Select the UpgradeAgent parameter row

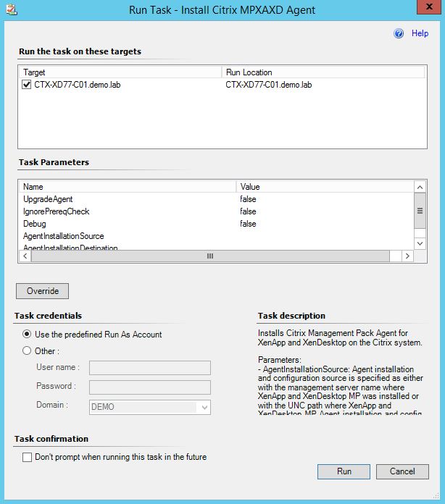coord(48,199)
